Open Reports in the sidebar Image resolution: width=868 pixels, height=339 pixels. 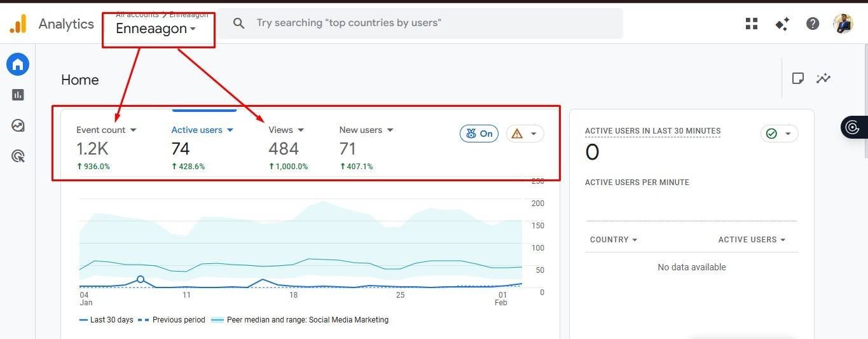[x=18, y=95]
